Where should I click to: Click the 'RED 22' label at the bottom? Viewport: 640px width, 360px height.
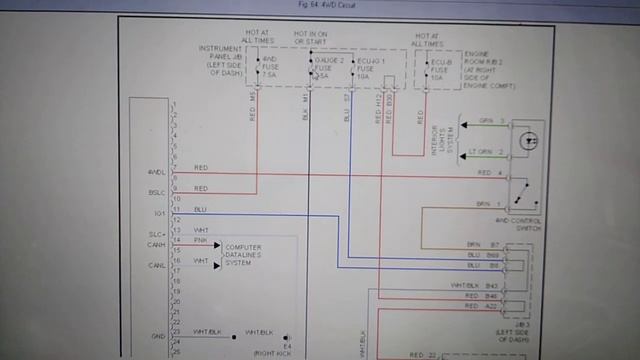423,355
